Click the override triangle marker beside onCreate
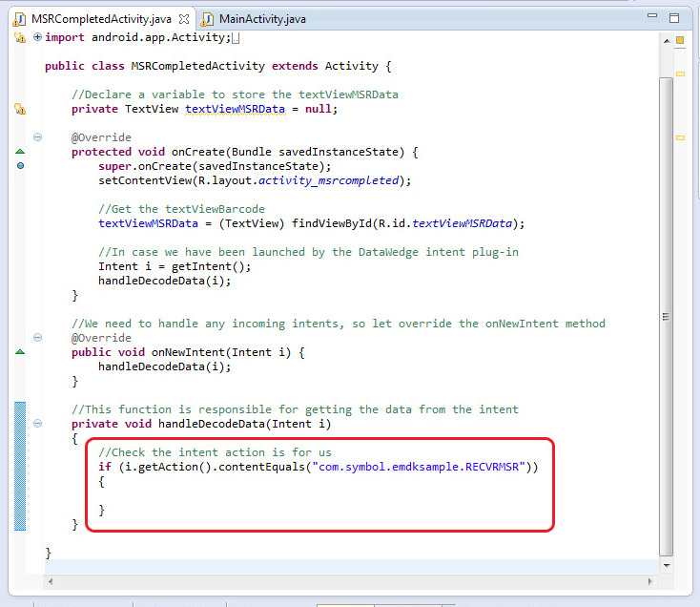This screenshot has height=607, width=700. (19, 152)
